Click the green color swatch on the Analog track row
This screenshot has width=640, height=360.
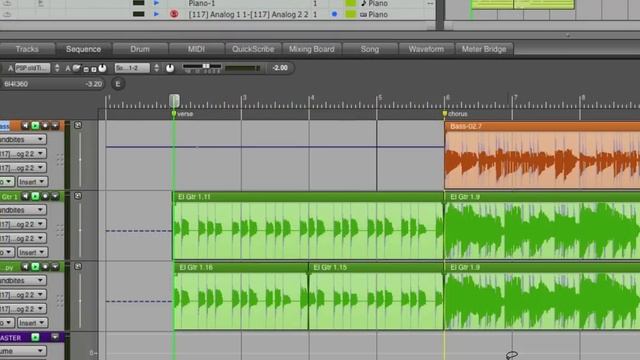click(351, 14)
